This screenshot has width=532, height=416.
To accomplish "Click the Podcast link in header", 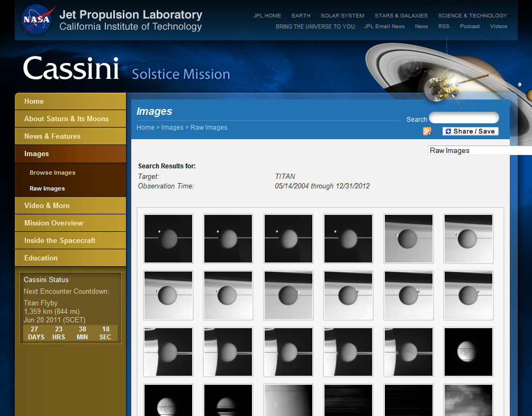I will (470, 26).
